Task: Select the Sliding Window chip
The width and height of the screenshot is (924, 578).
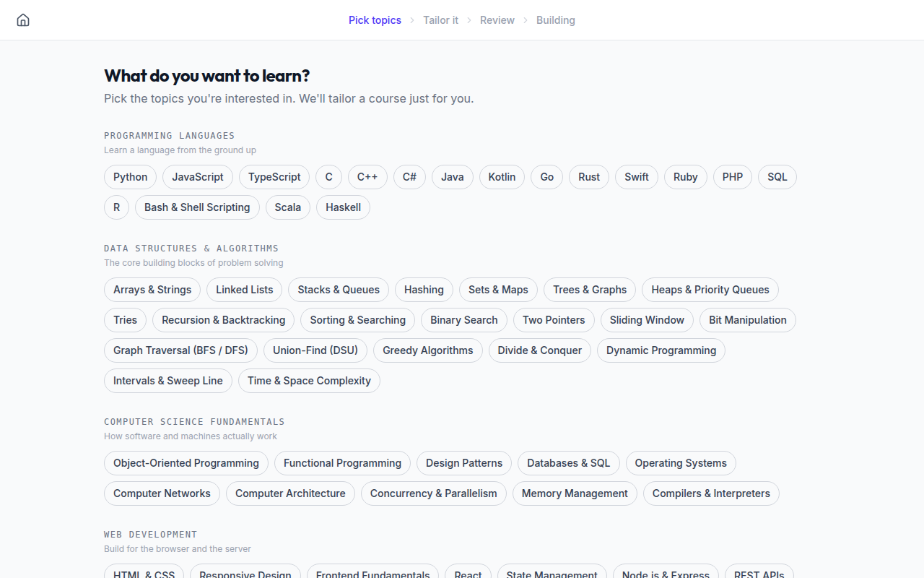Action: pos(647,320)
